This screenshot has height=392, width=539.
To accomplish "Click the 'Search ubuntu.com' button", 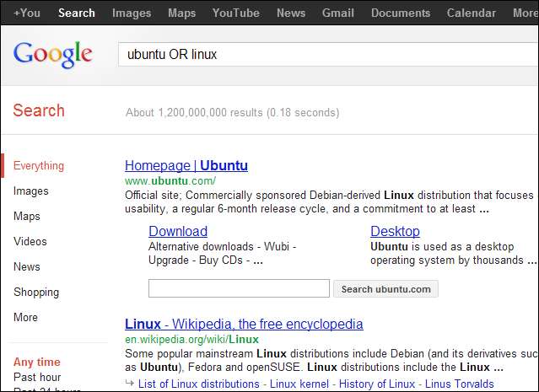I will click(x=385, y=289).
